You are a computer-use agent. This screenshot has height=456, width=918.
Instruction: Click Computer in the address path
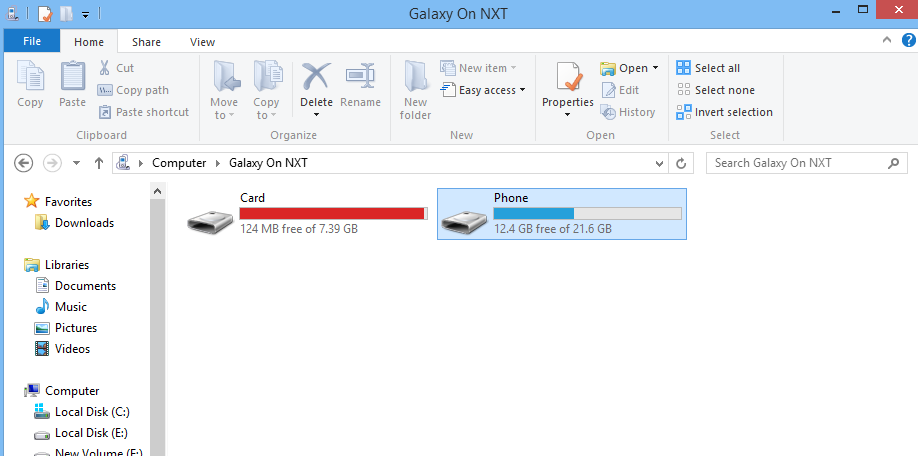(179, 163)
